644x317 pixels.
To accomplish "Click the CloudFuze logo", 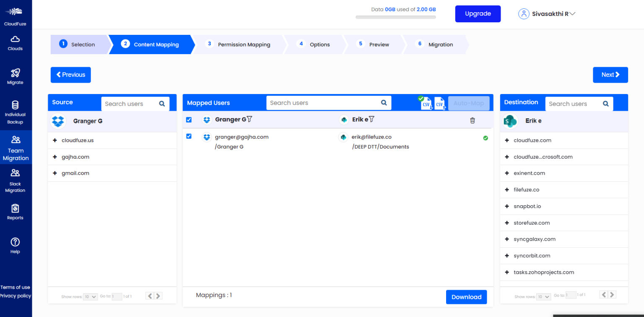I will [16, 13].
